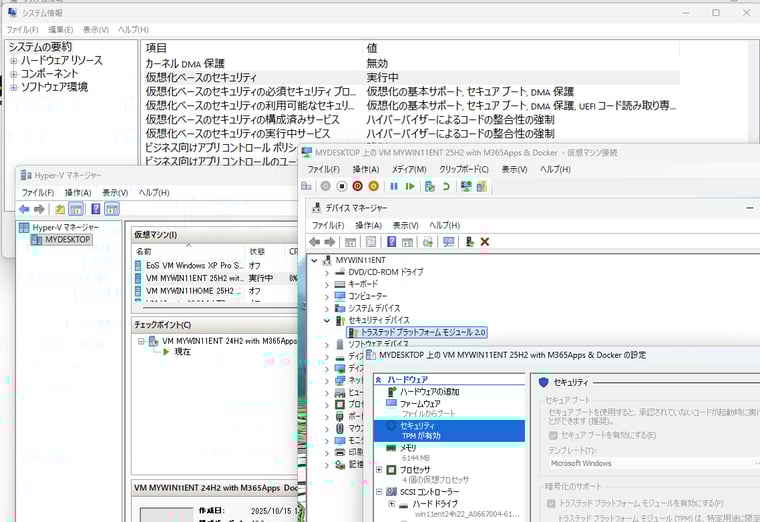Select システムの要約 in System Information tree
Image resolution: width=760 pixels, height=522 pixels.
40,47
